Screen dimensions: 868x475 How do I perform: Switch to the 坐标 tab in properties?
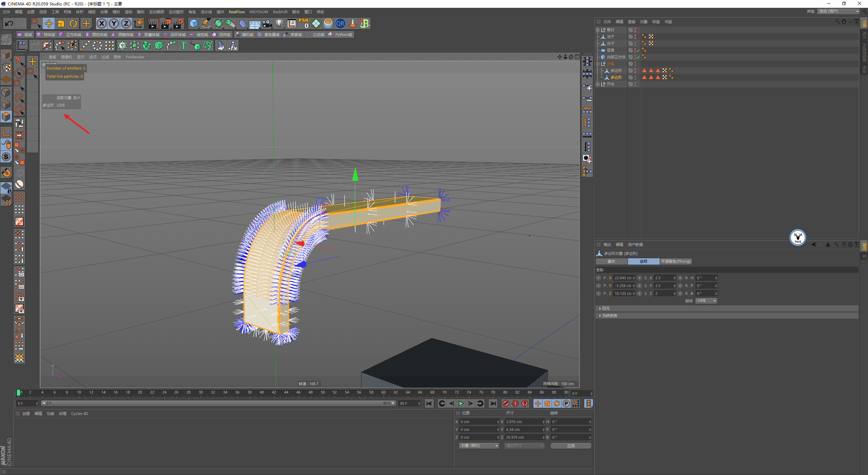point(643,262)
